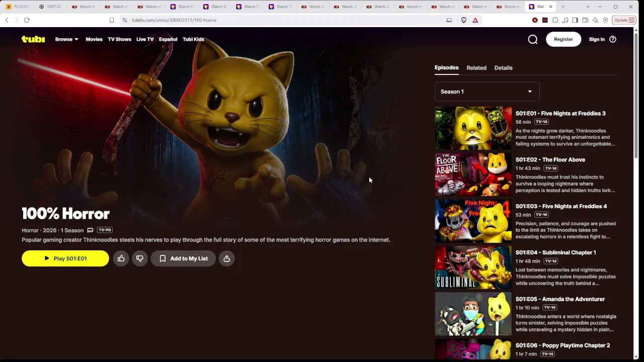Dislike the show with thumbs down
This screenshot has width=644, height=362.
pos(140,258)
